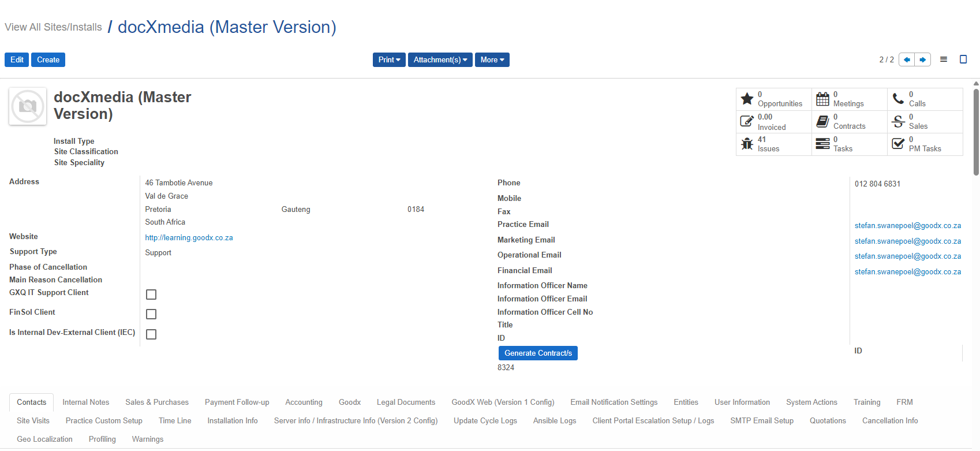The height and width of the screenshot is (451, 980).
Task: Open the Profiling tab
Action: [x=102, y=439]
